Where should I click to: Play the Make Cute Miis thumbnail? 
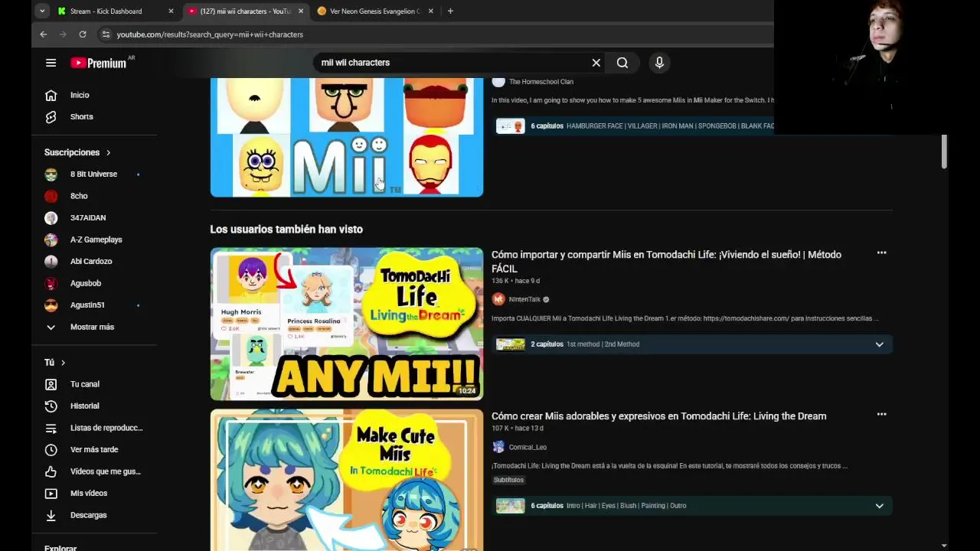click(347, 480)
